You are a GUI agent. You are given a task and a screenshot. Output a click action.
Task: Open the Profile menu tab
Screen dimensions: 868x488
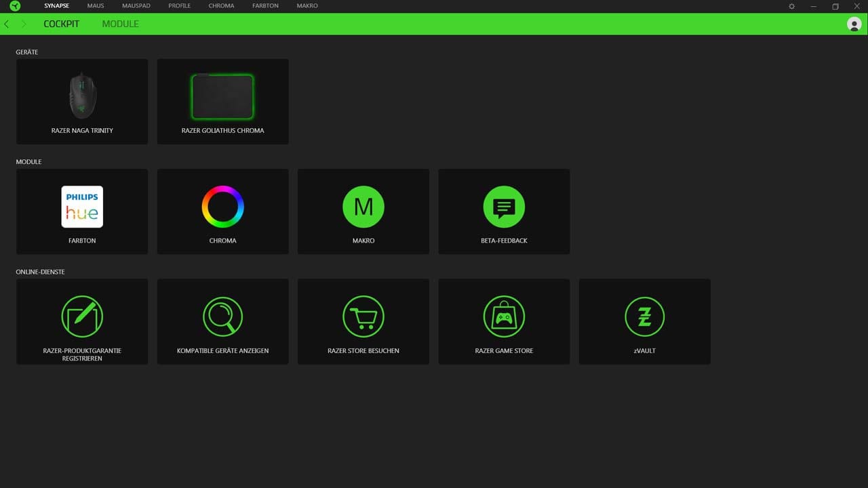[x=179, y=6]
